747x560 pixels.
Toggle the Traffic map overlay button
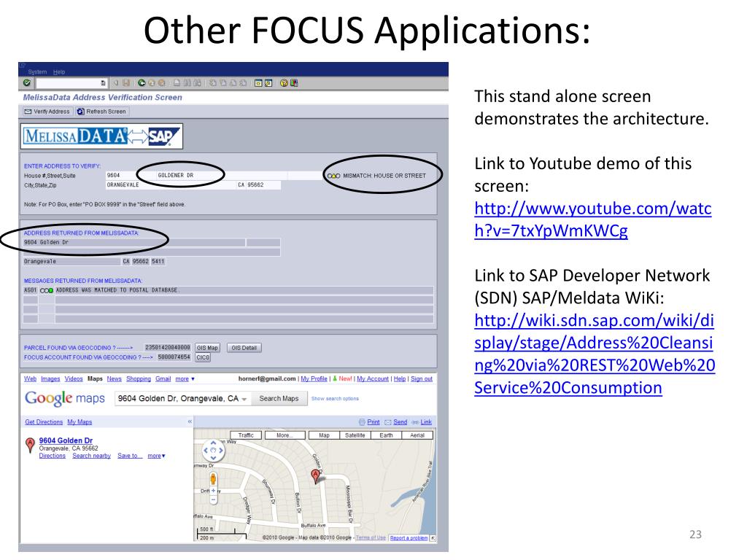point(246,435)
